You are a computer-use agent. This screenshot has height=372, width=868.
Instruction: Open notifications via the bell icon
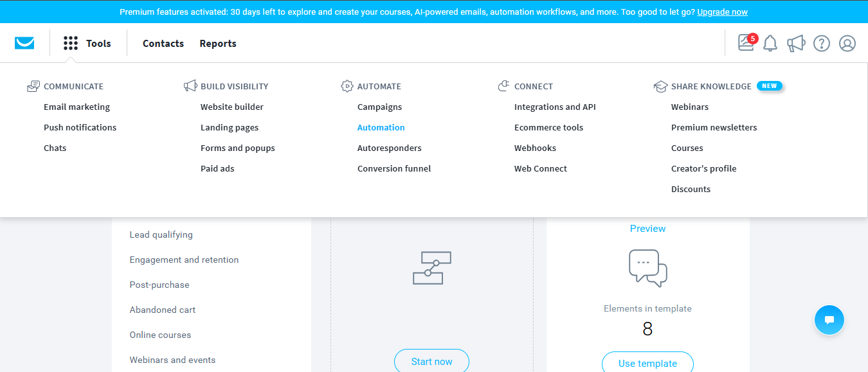tap(770, 43)
